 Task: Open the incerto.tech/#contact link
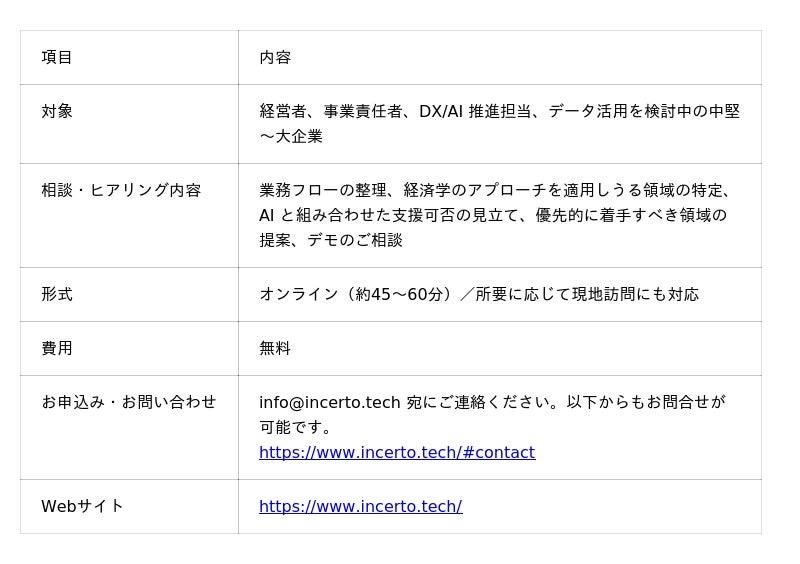(x=397, y=453)
